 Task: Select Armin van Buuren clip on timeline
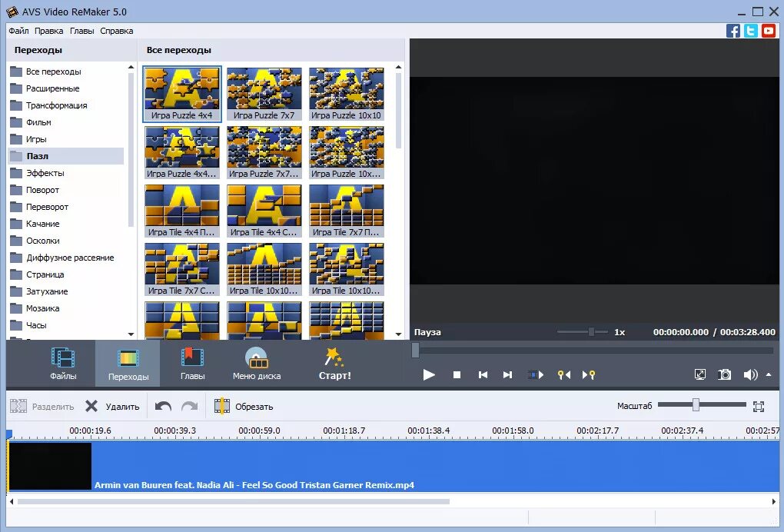tap(393, 466)
